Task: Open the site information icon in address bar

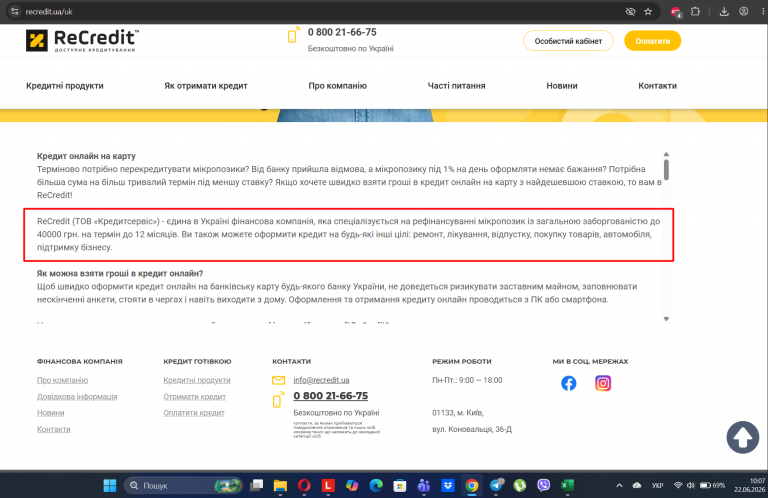Action: [15, 11]
